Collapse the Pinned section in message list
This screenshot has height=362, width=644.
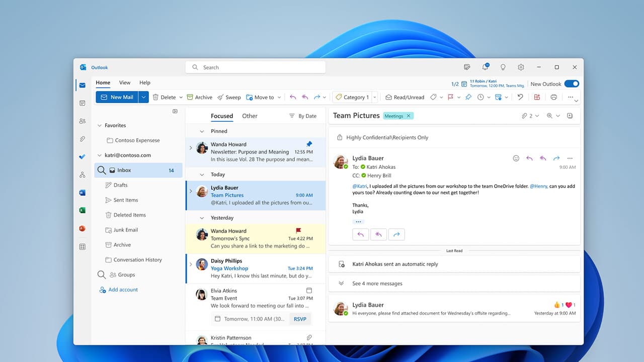pos(202,131)
